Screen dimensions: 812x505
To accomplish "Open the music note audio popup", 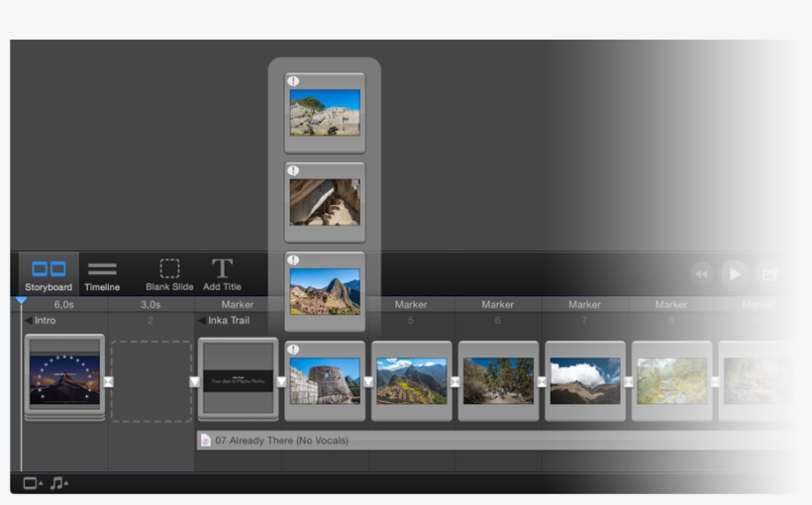I will [x=59, y=483].
